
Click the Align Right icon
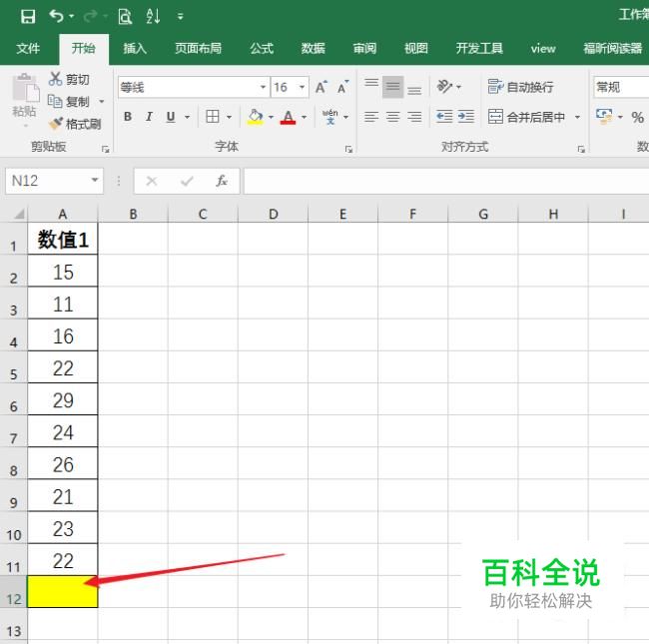pos(414,117)
